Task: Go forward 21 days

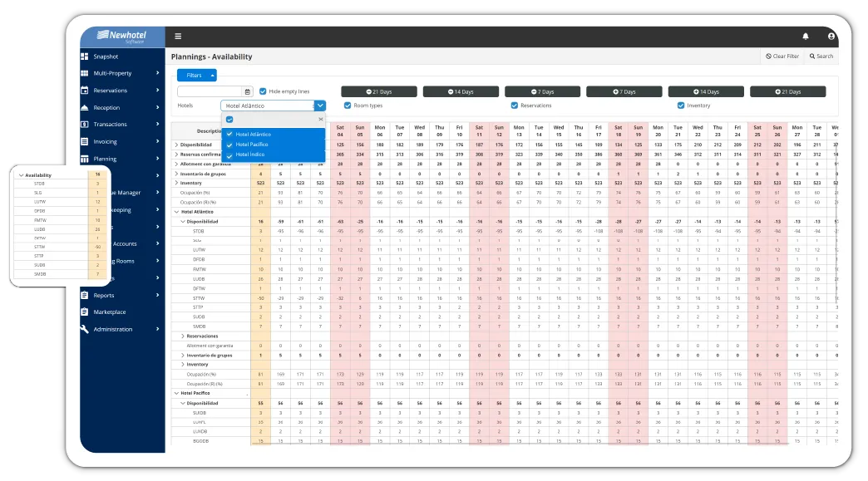Action: coord(787,91)
